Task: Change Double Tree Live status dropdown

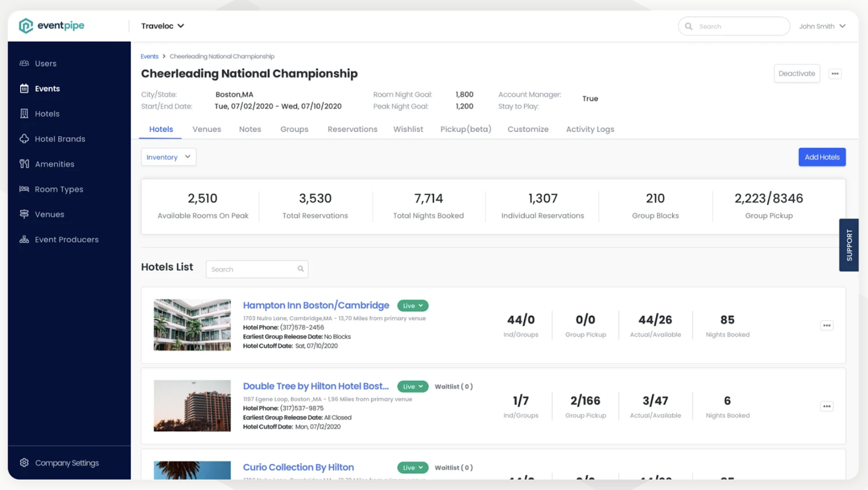Action: coord(413,386)
